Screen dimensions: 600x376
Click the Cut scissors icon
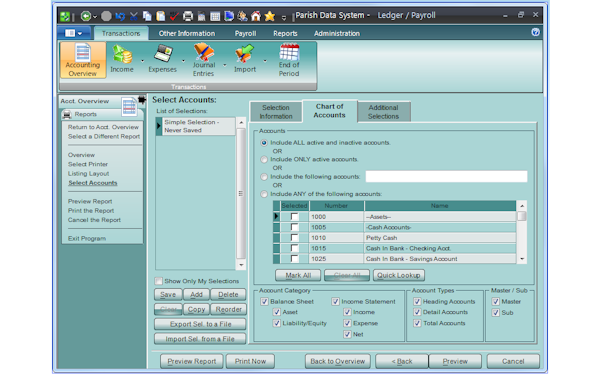coord(134,16)
